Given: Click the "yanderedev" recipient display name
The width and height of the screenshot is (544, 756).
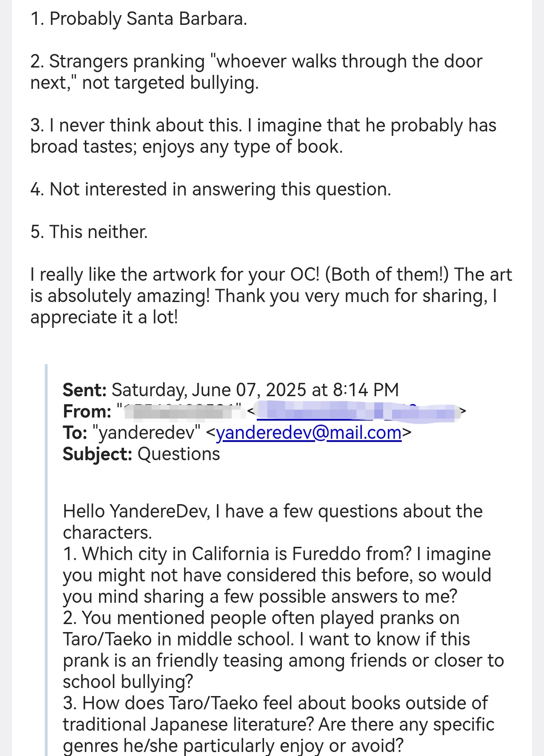Looking at the screenshot, I should (x=147, y=433).
